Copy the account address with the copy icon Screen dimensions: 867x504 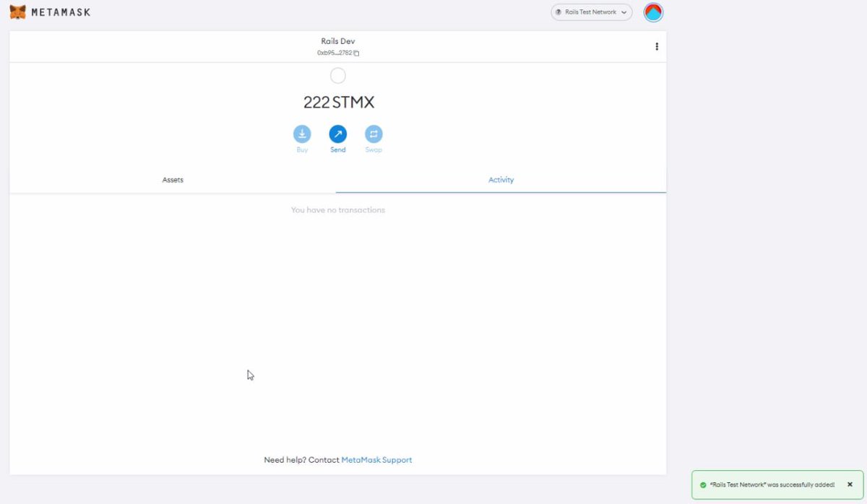point(355,52)
